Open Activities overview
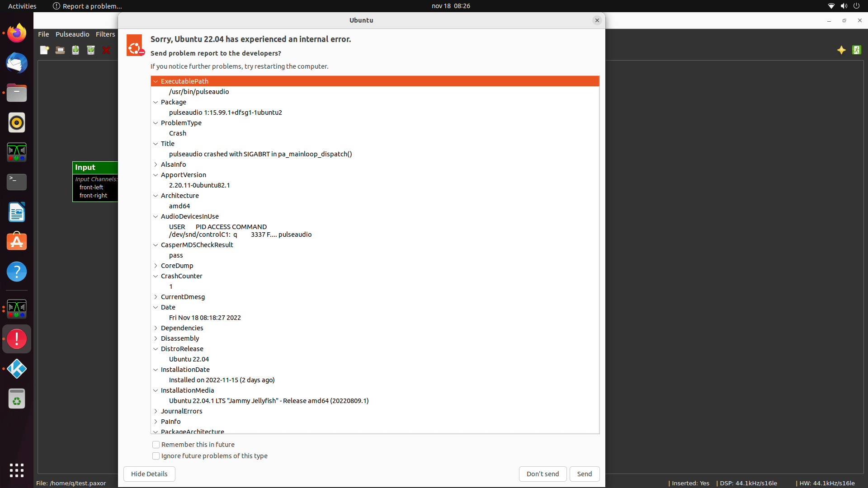This screenshot has width=868, height=488. [x=22, y=6]
